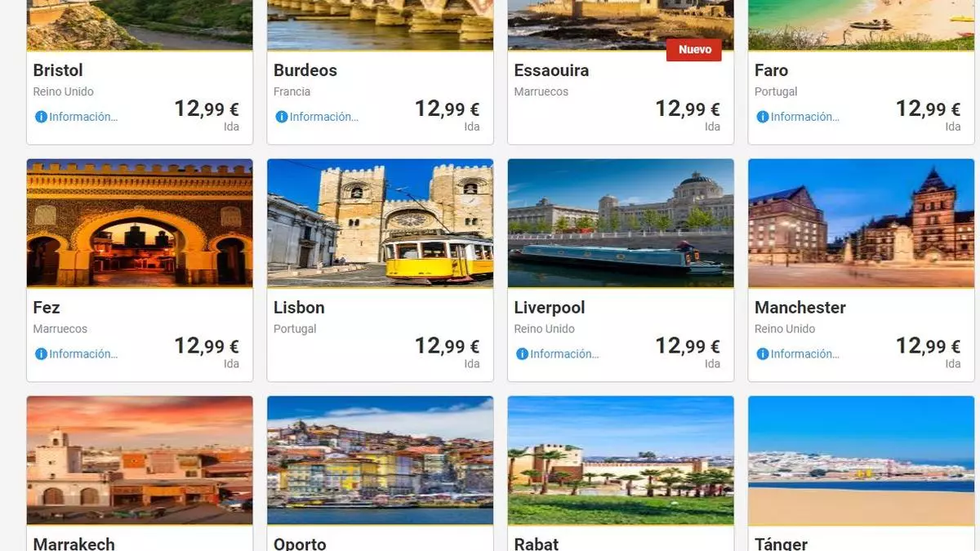Click the info icon on Bristol card

point(41,117)
